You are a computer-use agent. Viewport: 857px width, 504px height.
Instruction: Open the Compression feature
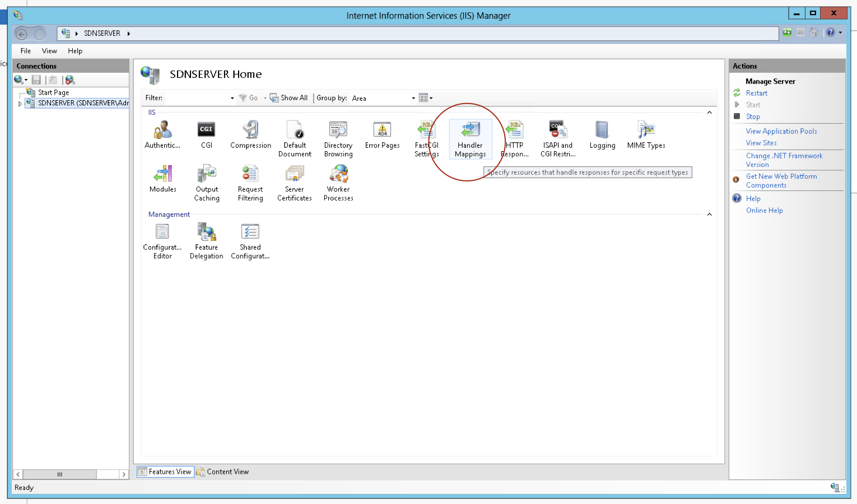tap(250, 135)
